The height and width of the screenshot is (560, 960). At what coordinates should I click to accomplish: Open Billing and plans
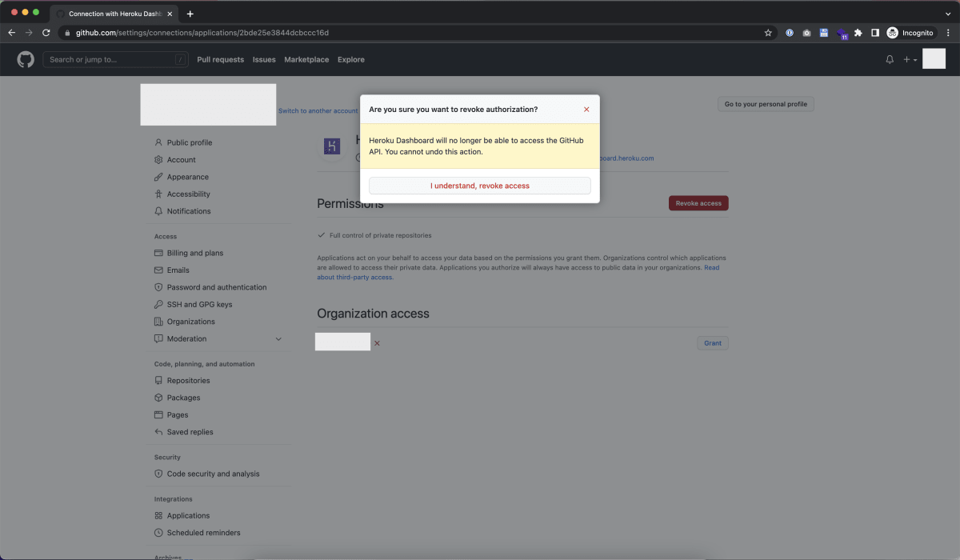(195, 253)
